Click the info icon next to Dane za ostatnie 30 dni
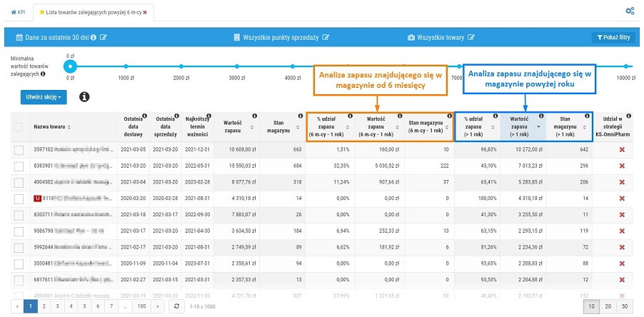The height and width of the screenshot is (317, 644). pyautogui.click(x=94, y=37)
